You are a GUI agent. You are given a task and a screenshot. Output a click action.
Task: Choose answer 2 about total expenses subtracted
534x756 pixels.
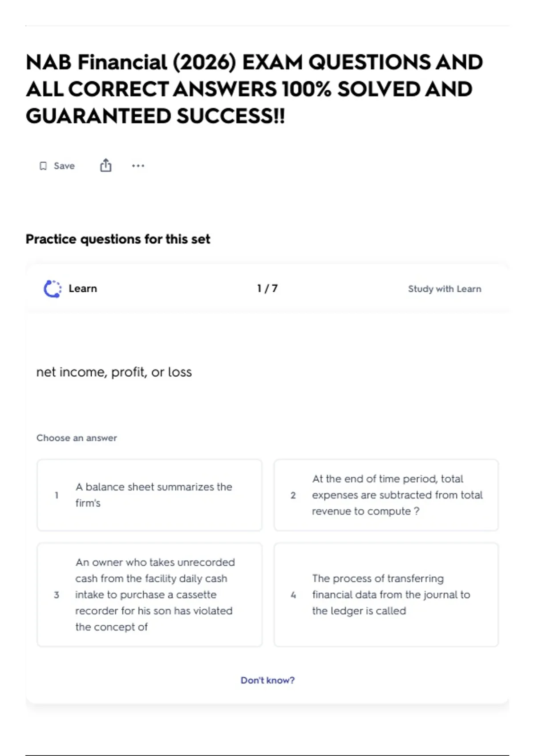pyautogui.click(x=386, y=495)
